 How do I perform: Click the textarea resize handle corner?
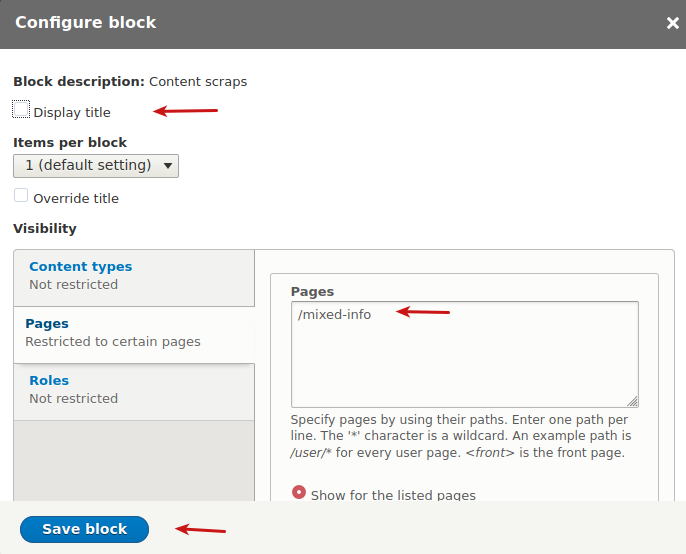(632, 400)
